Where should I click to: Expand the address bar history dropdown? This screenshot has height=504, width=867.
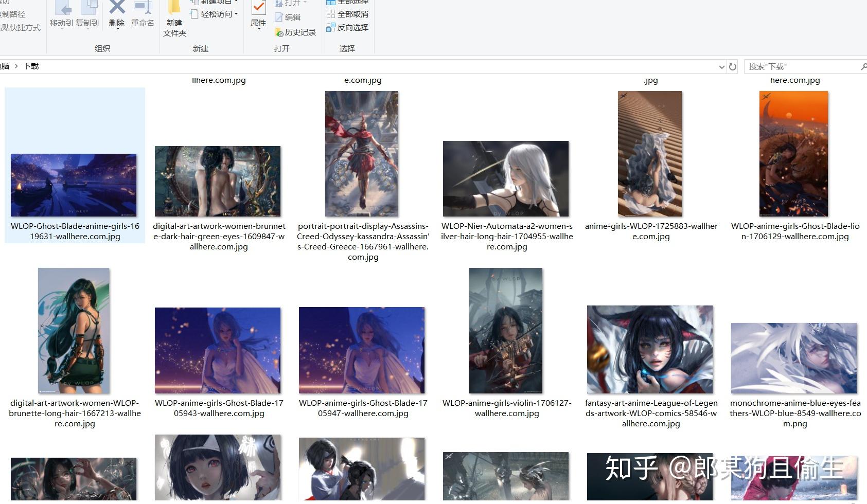[x=721, y=66]
